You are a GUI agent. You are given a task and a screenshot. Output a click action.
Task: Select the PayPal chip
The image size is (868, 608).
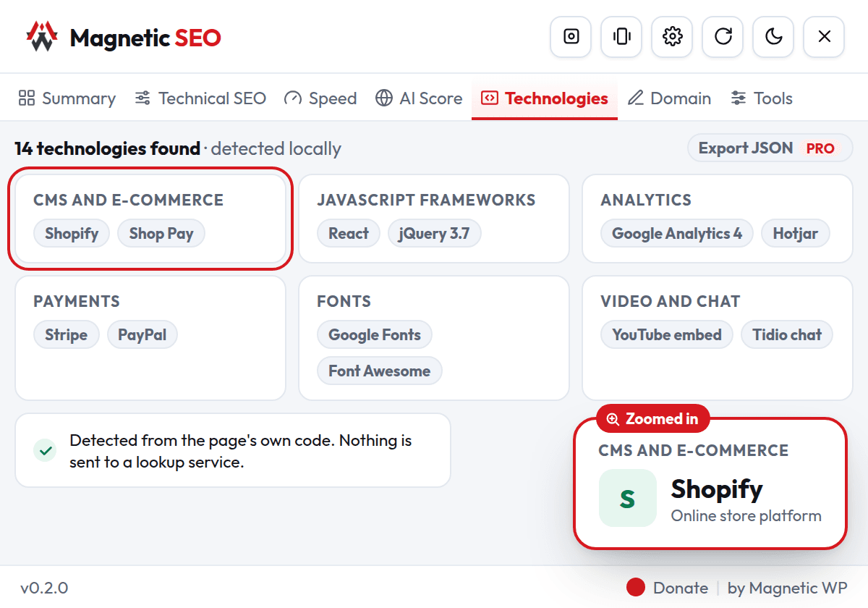click(x=142, y=335)
